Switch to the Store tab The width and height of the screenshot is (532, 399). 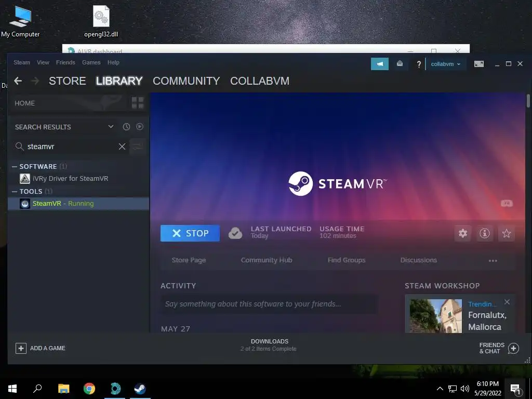click(x=67, y=81)
